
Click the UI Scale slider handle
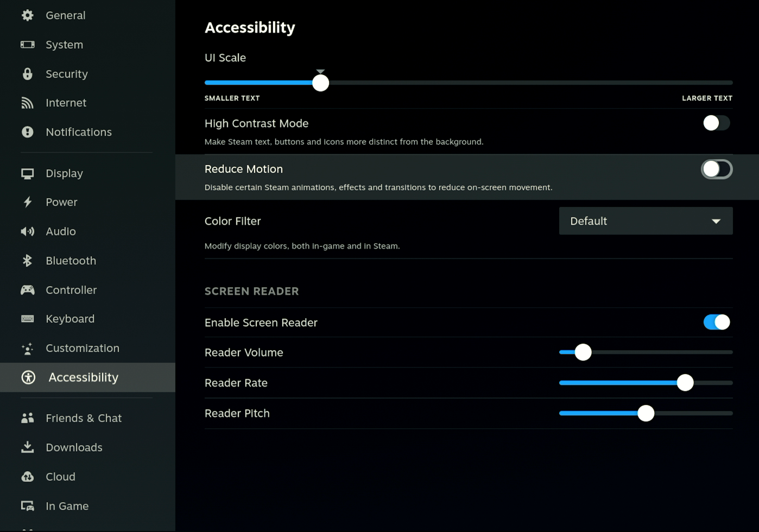click(320, 83)
